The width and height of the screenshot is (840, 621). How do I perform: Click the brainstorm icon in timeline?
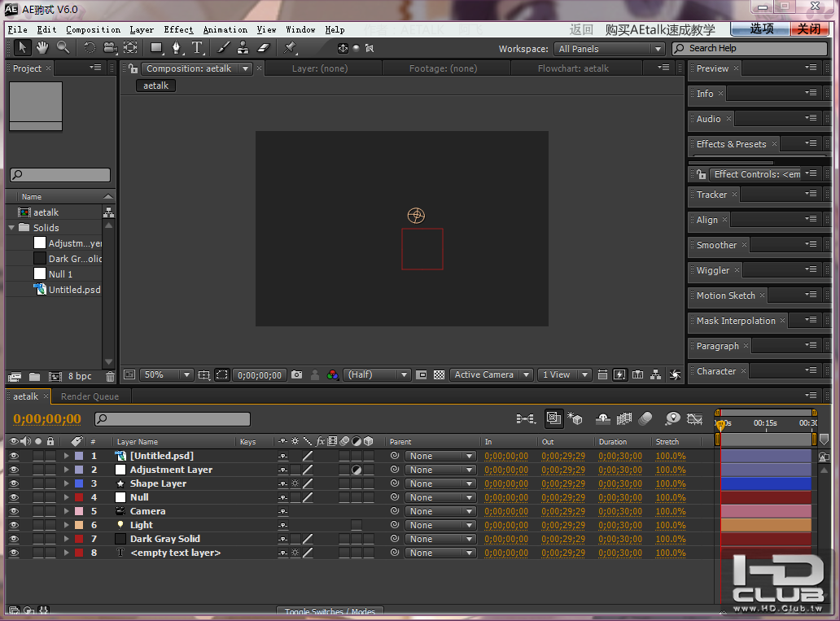click(672, 418)
